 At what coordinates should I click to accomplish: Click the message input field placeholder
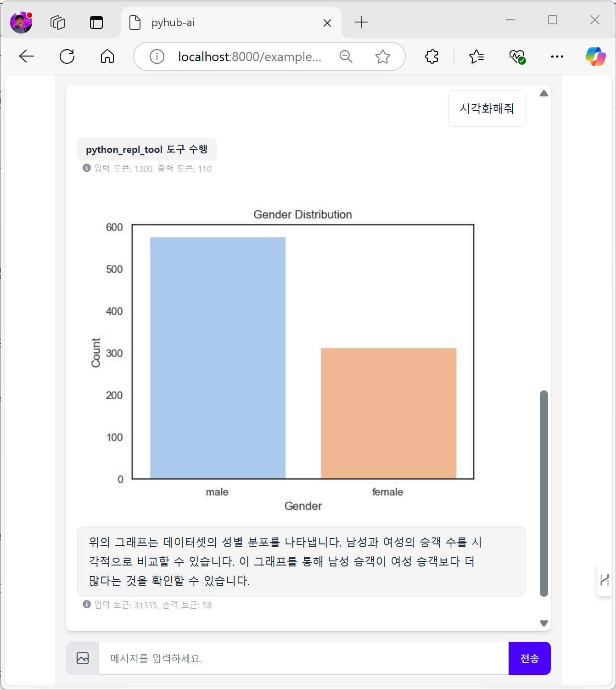point(156,658)
